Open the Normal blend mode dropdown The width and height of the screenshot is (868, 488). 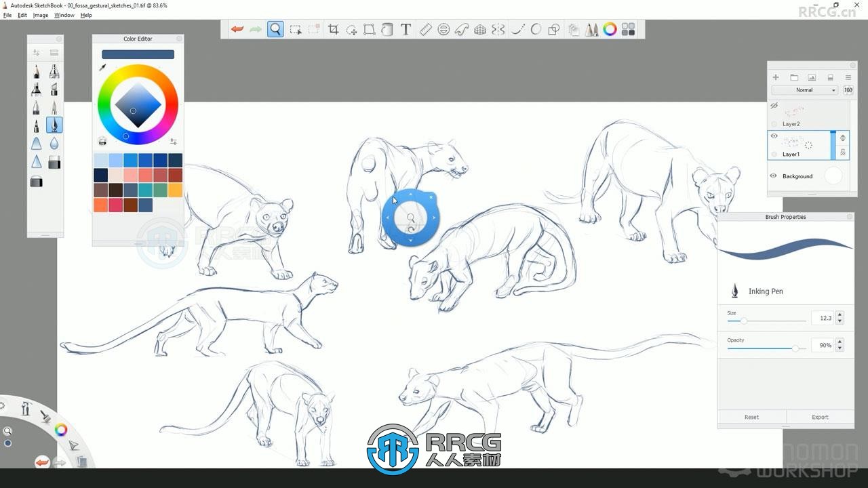click(x=805, y=90)
